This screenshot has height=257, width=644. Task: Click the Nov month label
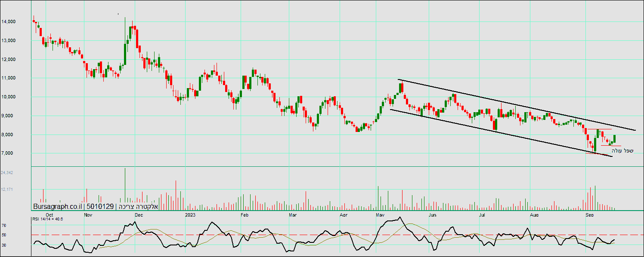(x=88, y=214)
